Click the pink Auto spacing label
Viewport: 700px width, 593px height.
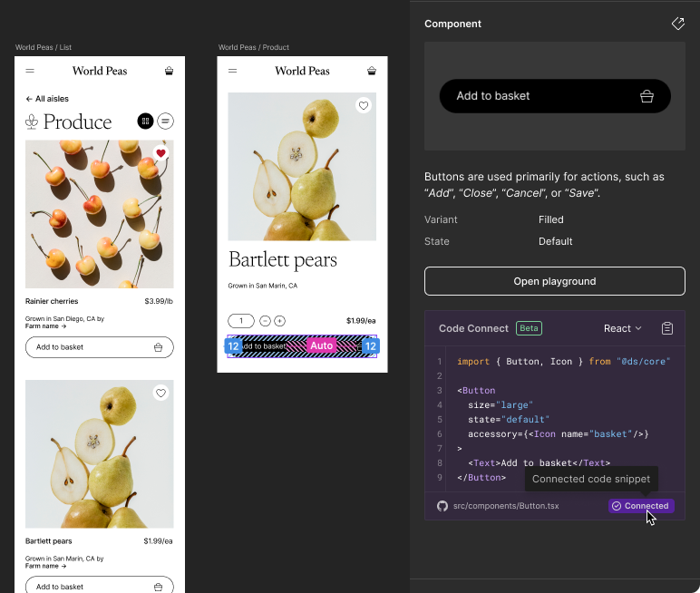coord(321,345)
